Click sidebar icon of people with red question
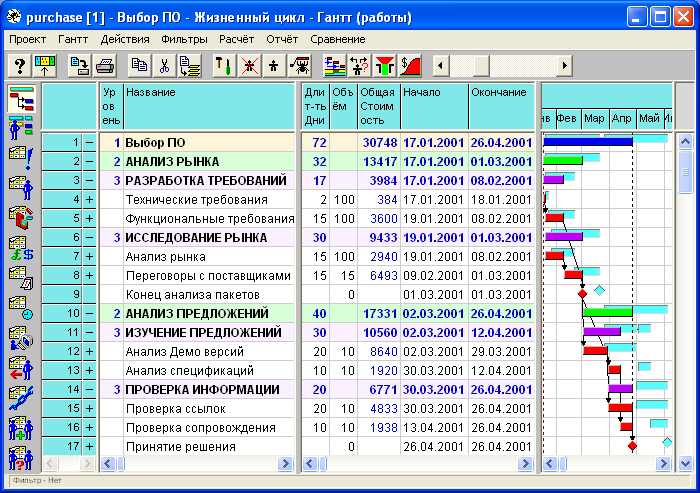This screenshot has height=493, width=700. [21, 458]
